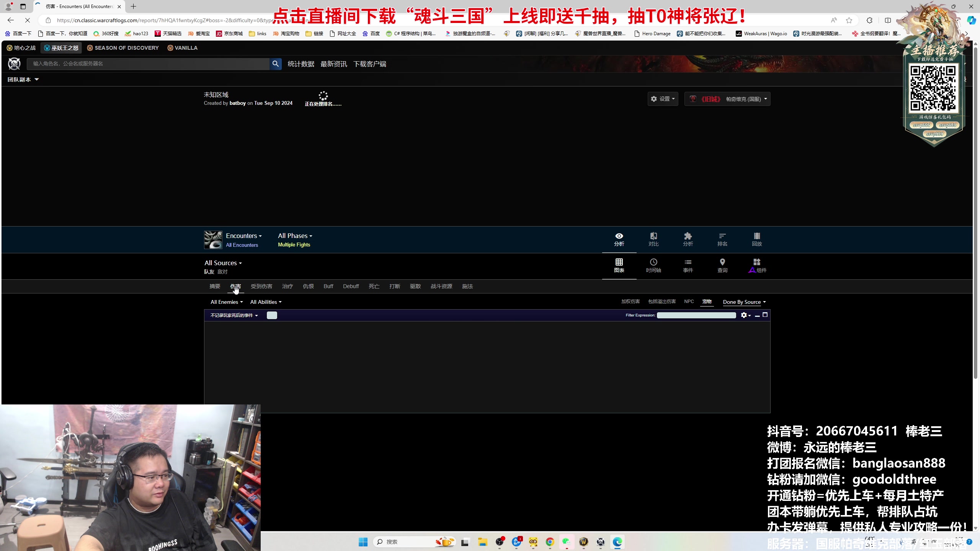
Task: Click the 图表 (Chart) view icon
Action: point(619,265)
